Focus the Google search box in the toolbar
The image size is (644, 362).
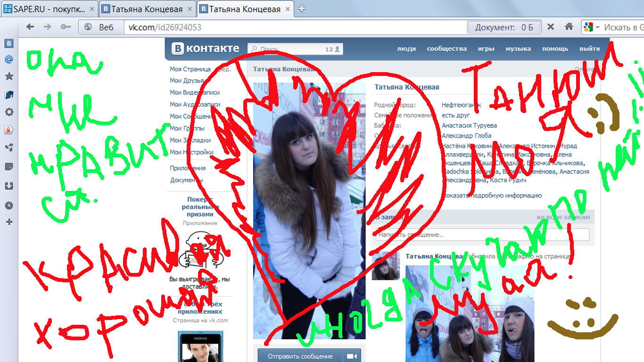coord(623,27)
